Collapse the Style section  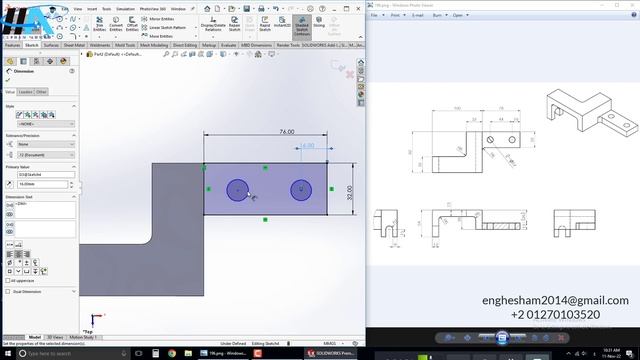pyautogui.click(x=74, y=106)
